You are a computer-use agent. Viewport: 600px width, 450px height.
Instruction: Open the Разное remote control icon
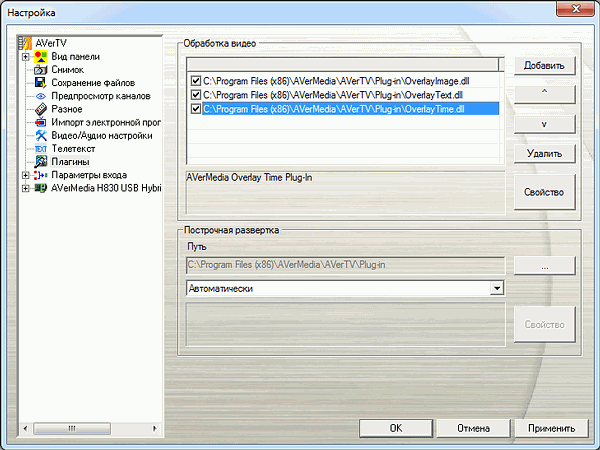coord(41,109)
